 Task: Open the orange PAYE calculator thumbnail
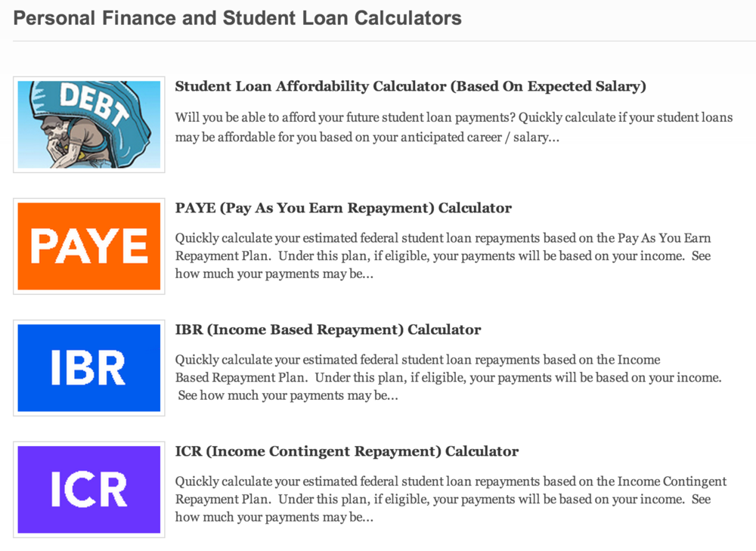coord(89,246)
